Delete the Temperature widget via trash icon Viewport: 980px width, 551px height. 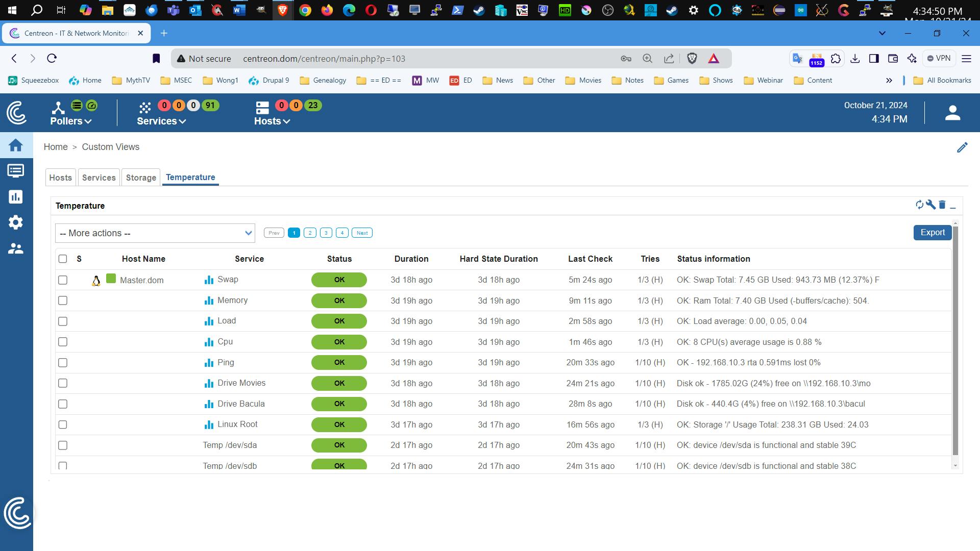pos(942,205)
